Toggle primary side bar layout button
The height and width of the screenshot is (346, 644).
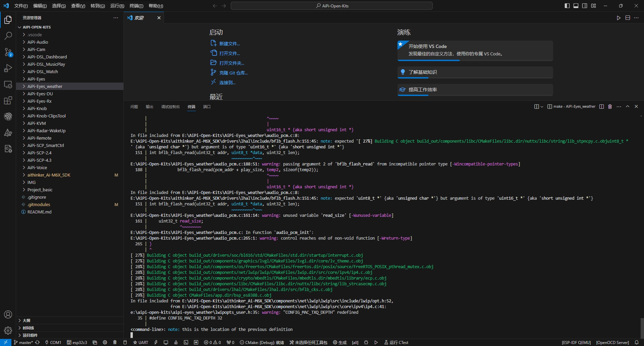point(567,6)
